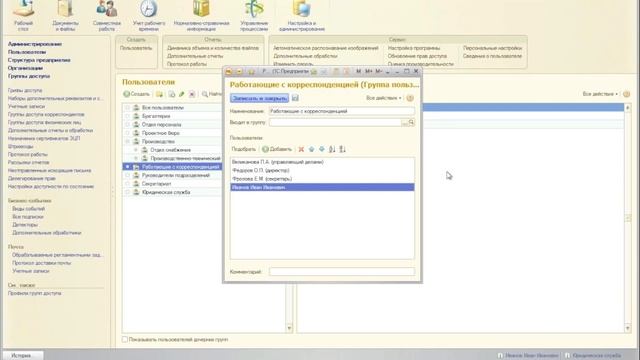Move the selected user up in dialog list
Screen dimensions: 640x360
[311, 149]
